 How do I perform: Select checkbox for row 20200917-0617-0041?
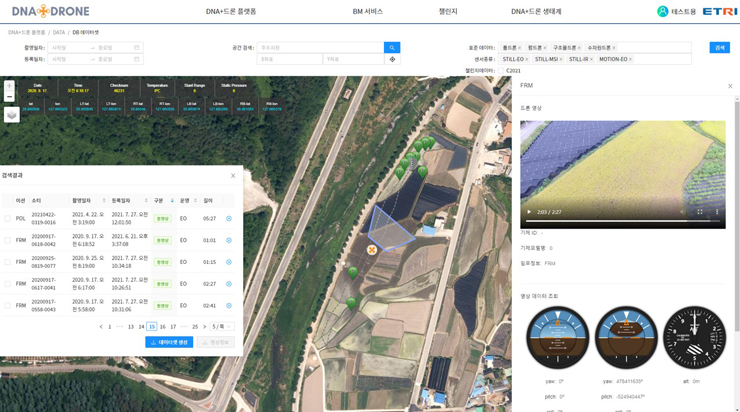click(7, 284)
